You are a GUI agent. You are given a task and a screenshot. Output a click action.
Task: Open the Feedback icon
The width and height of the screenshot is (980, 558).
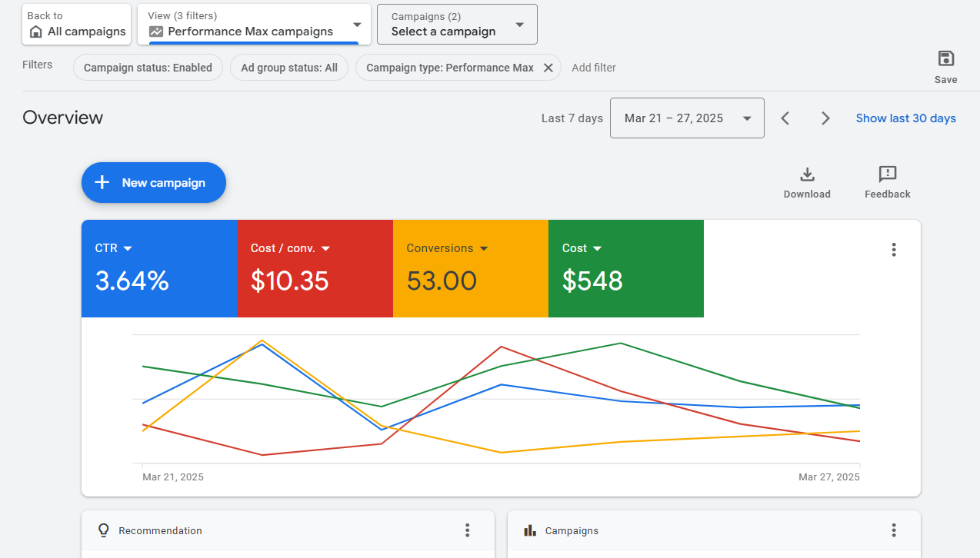[x=887, y=174]
